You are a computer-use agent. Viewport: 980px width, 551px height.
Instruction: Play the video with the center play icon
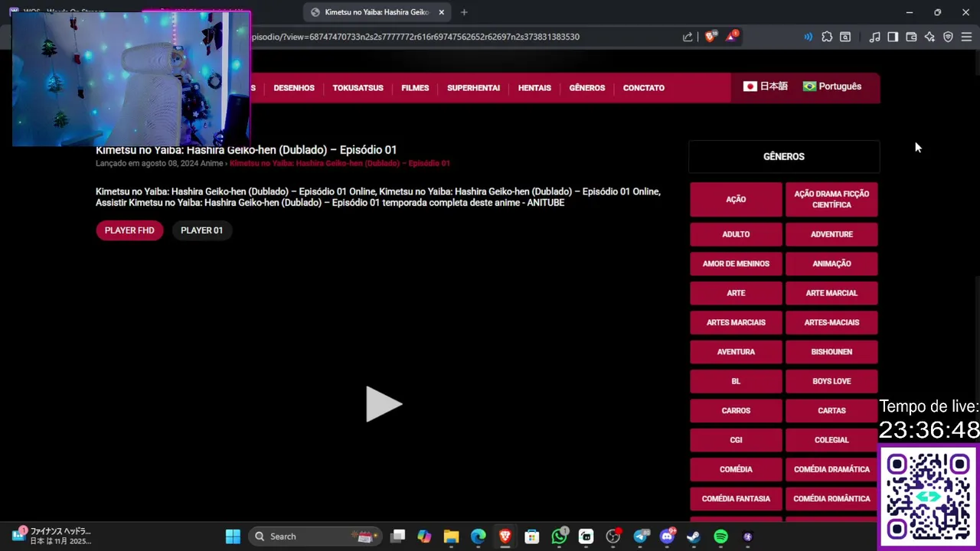click(x=384, y=404)
